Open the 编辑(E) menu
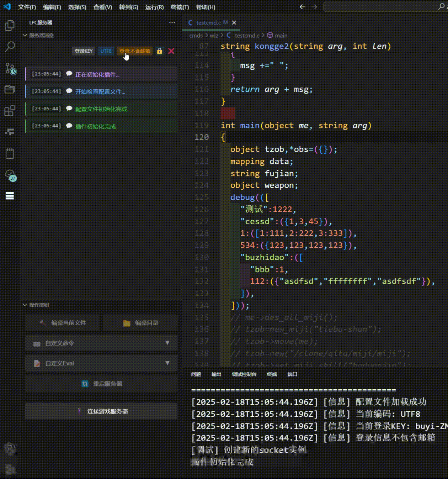The width and height of the screenshot is (448, 479). 52,7
